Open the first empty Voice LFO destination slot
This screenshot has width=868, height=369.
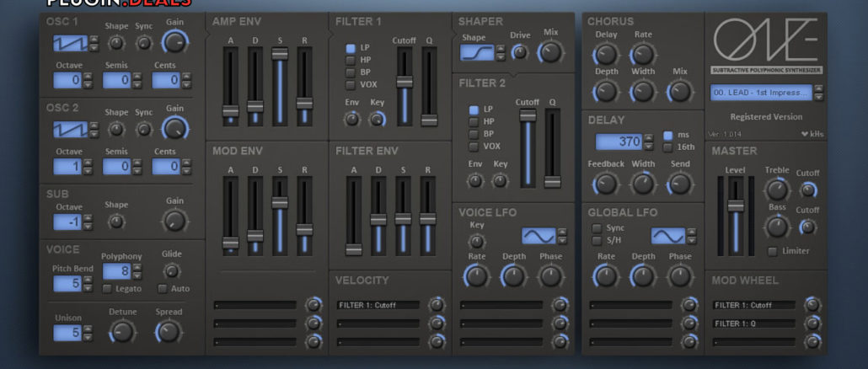pos(501,305)
